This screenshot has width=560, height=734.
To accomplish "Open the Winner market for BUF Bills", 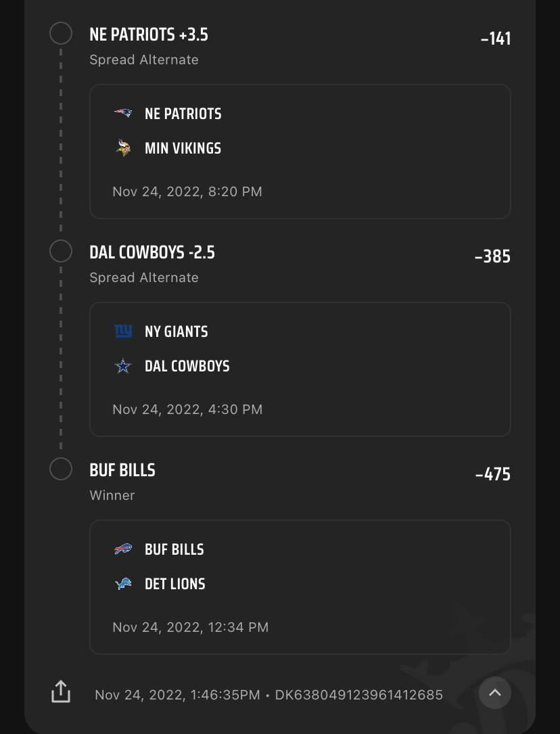I will point(112,495).
